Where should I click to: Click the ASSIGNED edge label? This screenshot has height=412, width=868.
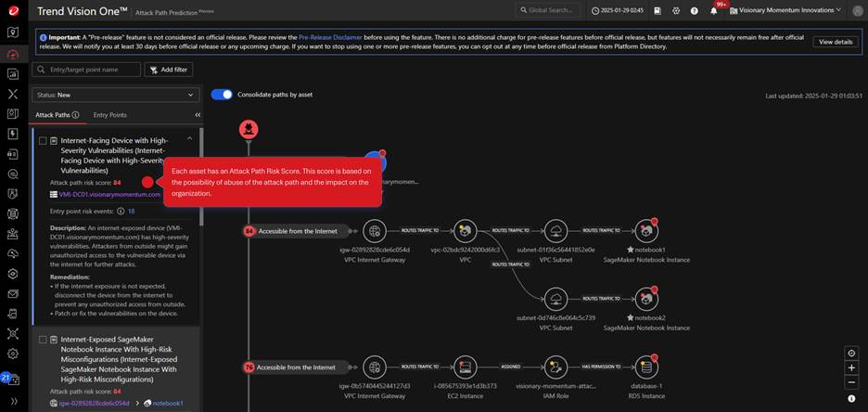[510, 367]
